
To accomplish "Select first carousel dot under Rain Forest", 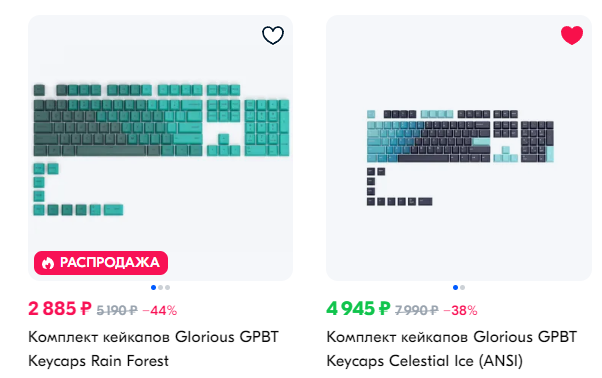I will tap(154, 287).
